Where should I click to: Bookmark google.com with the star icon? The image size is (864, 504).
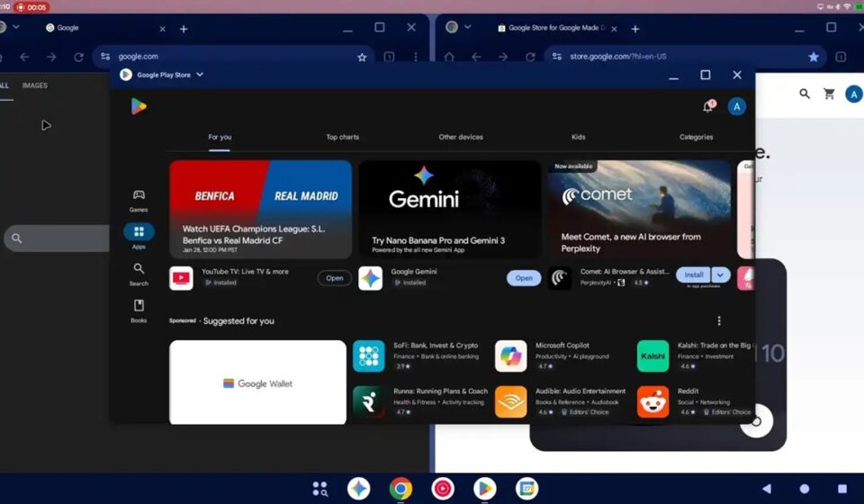point(362,57)
